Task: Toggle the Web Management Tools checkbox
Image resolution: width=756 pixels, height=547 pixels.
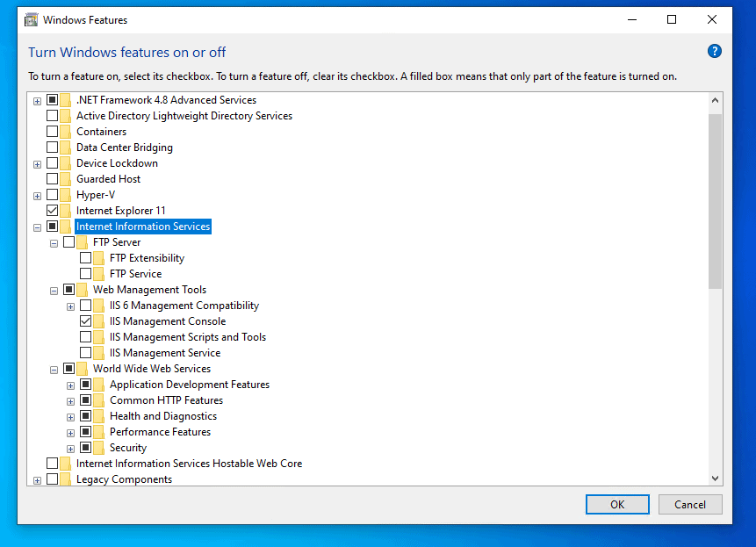Action: pyautogui.click(x=69, y=290)
